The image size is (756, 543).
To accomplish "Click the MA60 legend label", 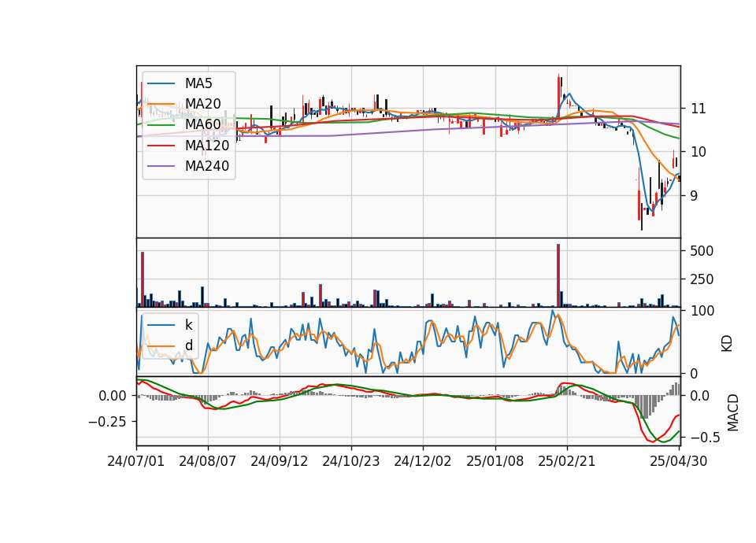I will click(202, 125).
